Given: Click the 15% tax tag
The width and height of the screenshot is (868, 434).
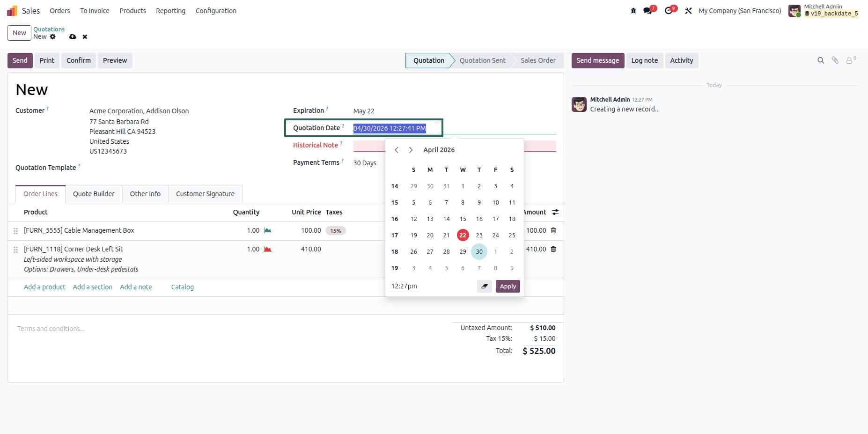Looking at the screenshot, I should click(336, 230).
